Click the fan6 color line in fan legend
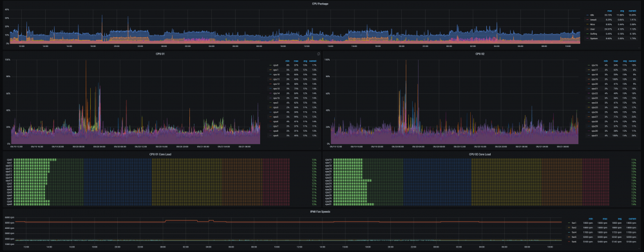Screen dimensions: 644x252 pos(569,241)
